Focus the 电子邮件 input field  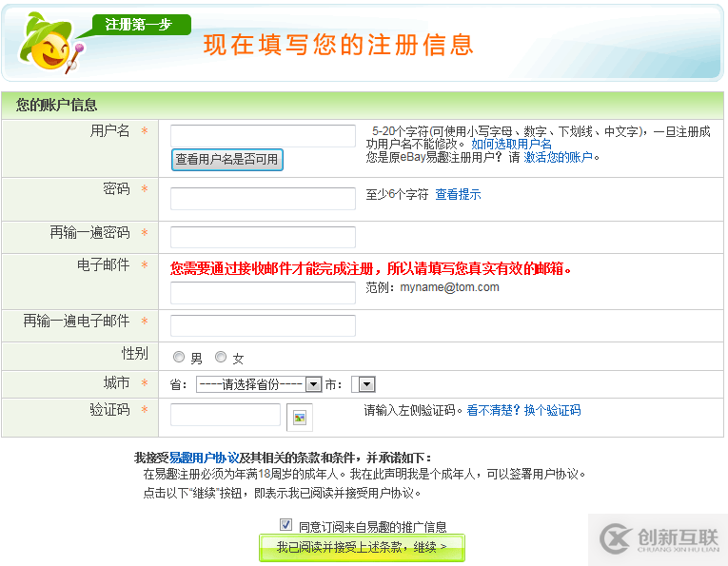(x=263, y=293)
